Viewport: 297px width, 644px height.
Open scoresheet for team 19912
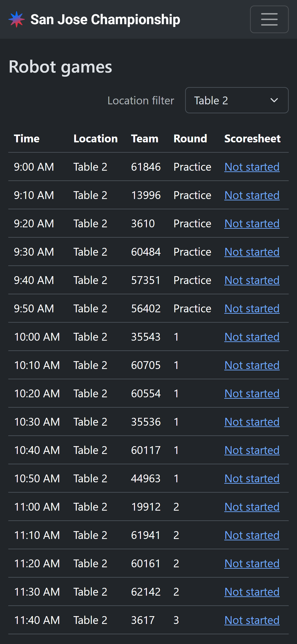(252, 507)
